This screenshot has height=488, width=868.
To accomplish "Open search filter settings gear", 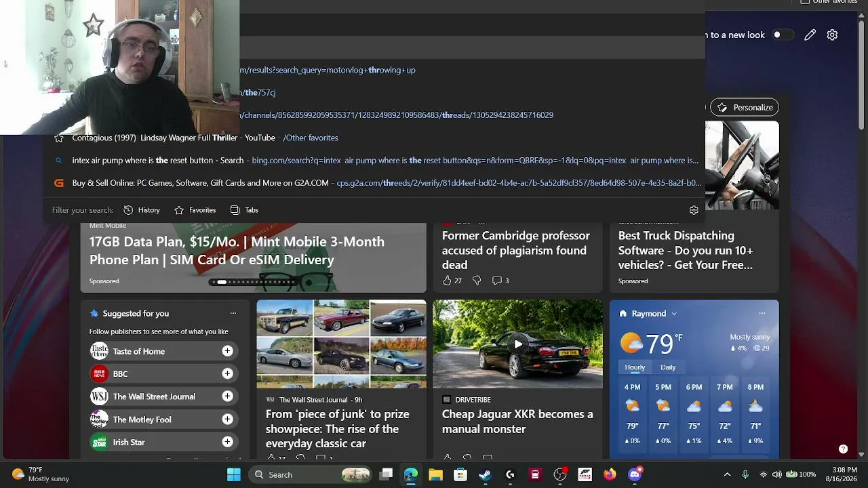I will coord(694,210).
